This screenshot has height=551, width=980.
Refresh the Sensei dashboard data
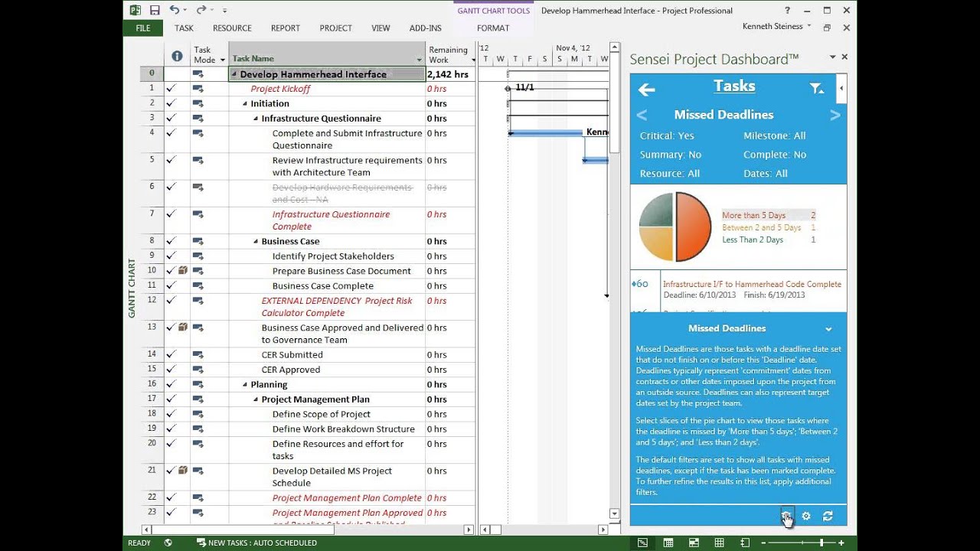click(x=828, y=517)
